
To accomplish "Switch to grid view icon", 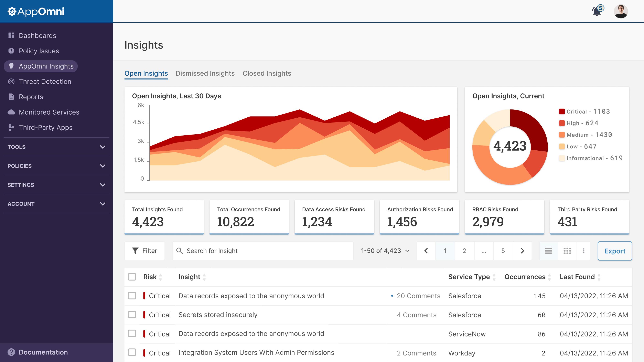I will [x=567, y=251].
